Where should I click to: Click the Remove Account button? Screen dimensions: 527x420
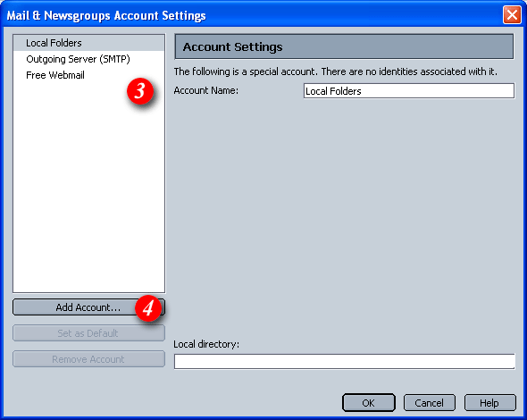click(88, 359)
